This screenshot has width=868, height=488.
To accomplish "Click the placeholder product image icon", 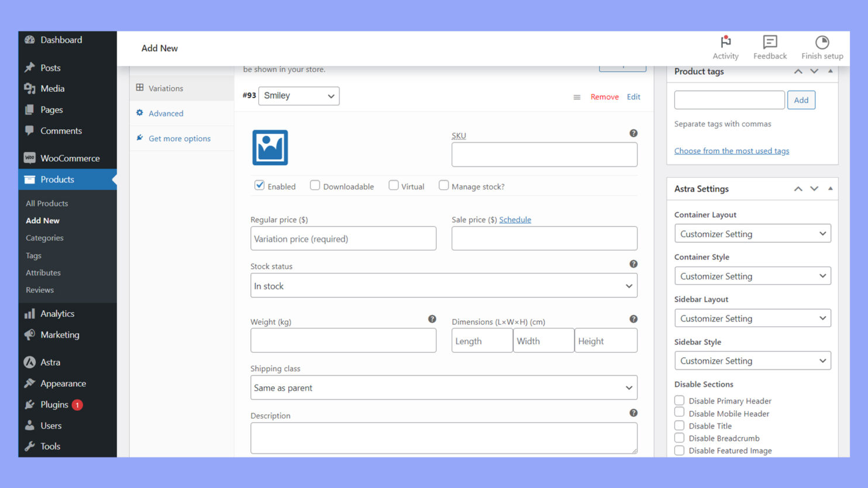I will coord(270,147).
